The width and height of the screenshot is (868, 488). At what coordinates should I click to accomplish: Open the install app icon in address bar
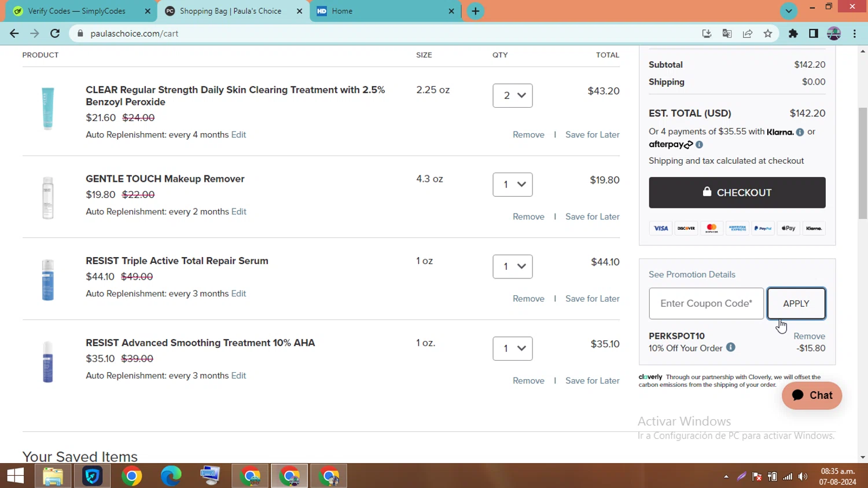pyautogui.click(x=707, y=34)
